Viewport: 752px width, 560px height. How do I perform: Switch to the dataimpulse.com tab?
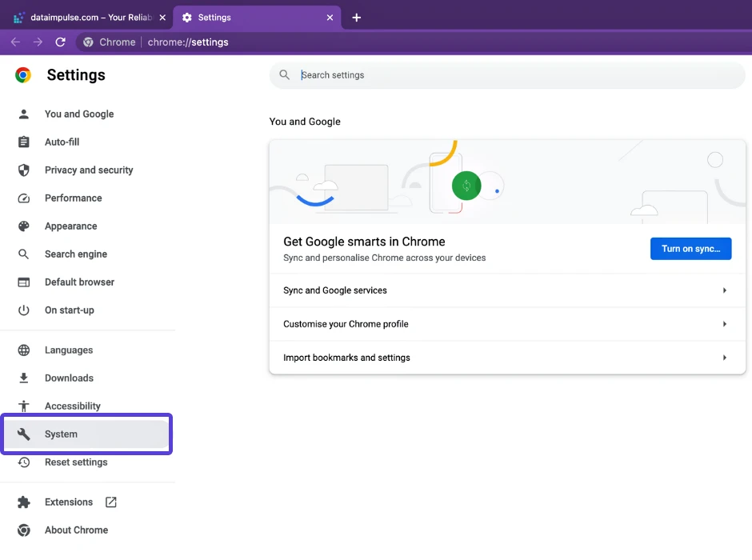coord(87,18)
